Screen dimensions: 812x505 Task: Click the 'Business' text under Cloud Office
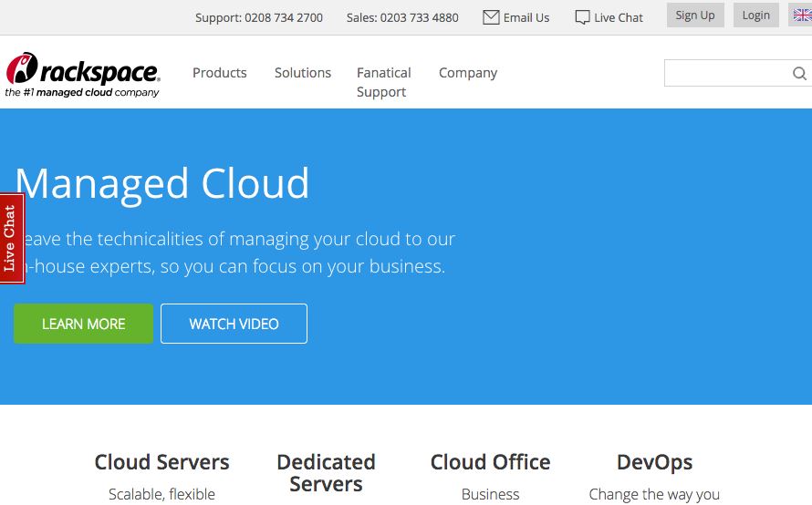(490, 494)
